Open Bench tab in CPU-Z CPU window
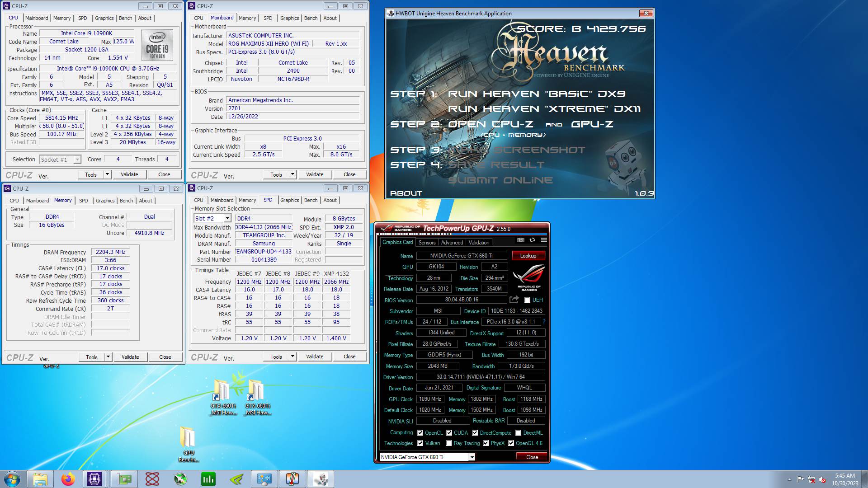The width and height of the screenshot is (868, 488). [125, 18]
